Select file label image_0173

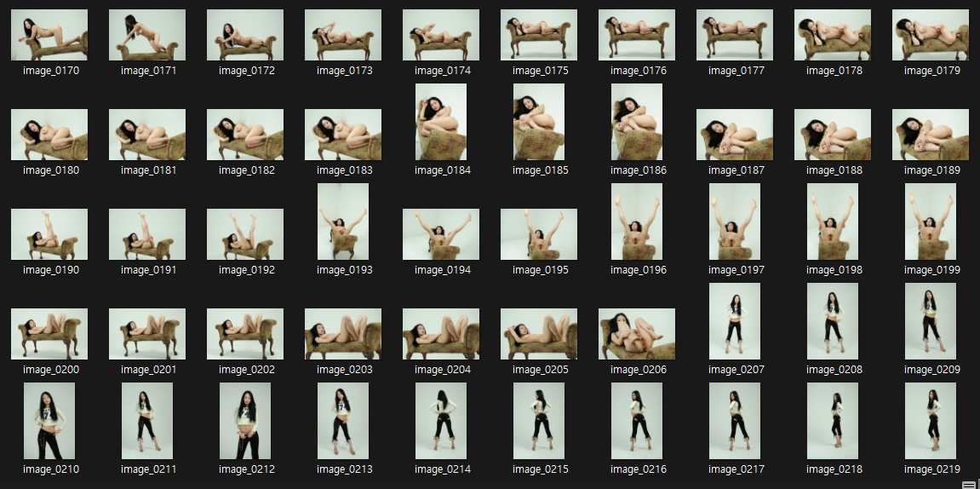tap(344, 71)
